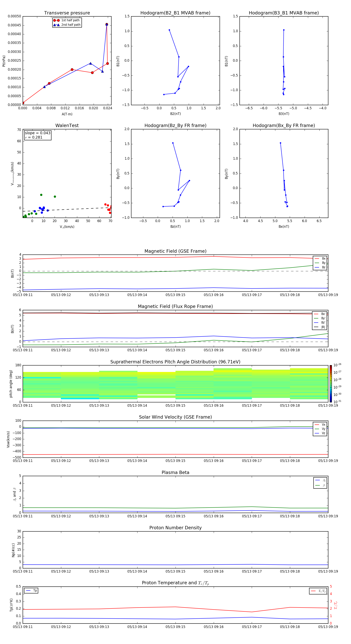The image size is (351, 644).
Task: Select the '2nd half path' legend entry
Action: pyautogui.click(x=67, y=25)
